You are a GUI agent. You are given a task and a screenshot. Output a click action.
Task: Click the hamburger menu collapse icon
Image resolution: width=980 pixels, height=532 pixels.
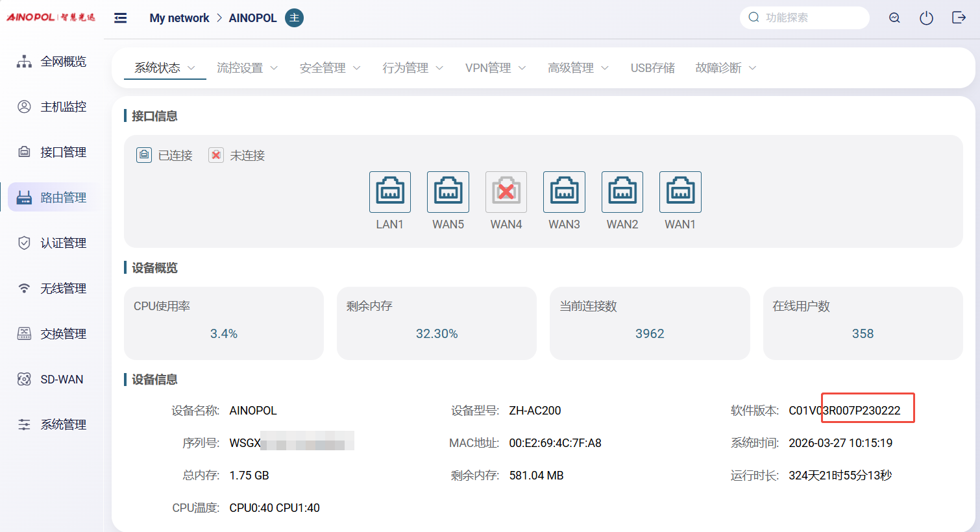pyautogui.click(x=120, y=18)
